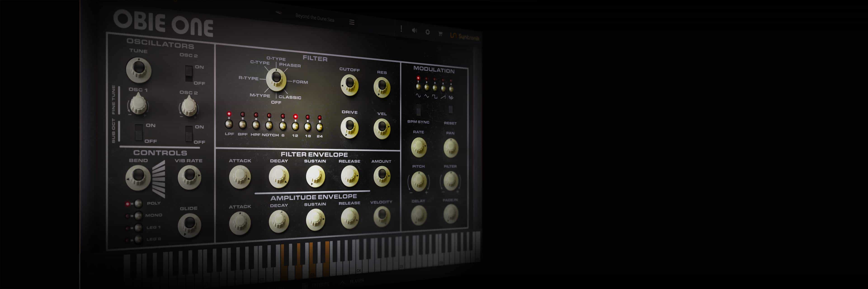868x289 pixels.
Task: Click the filter RES knob
Action: (x=382, y=87)
